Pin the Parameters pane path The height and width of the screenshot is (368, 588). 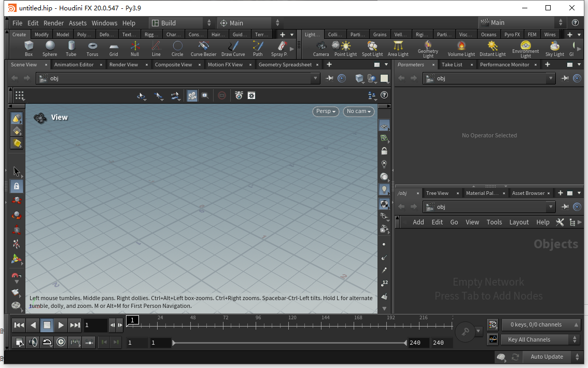click(565, 78)
